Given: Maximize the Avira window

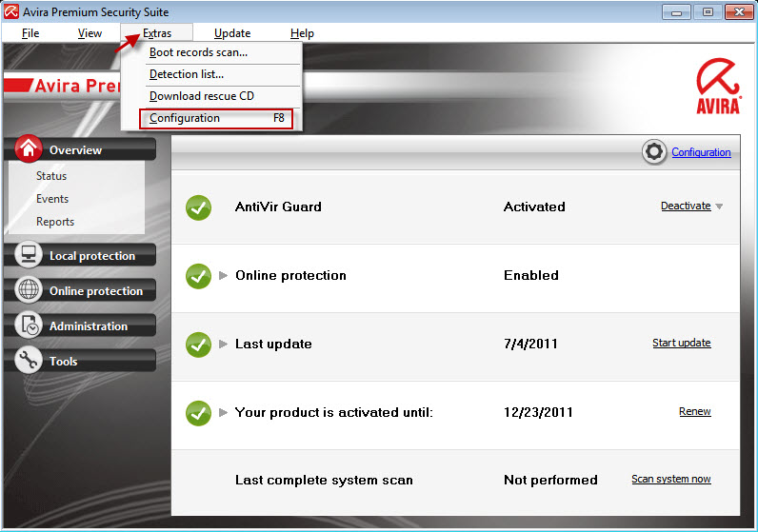Looking at the screenshot, I should (x=708, y=11).
